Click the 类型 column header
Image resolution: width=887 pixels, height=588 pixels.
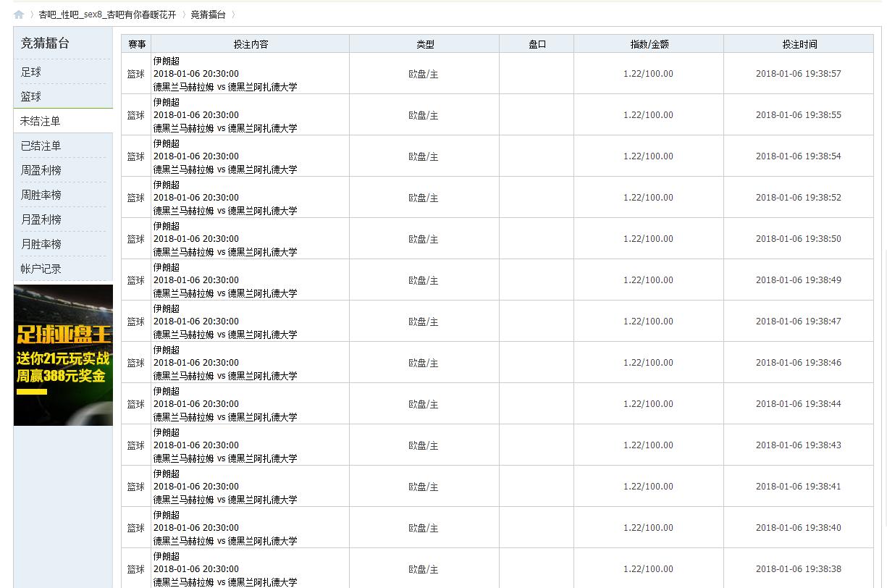point(425,44)
